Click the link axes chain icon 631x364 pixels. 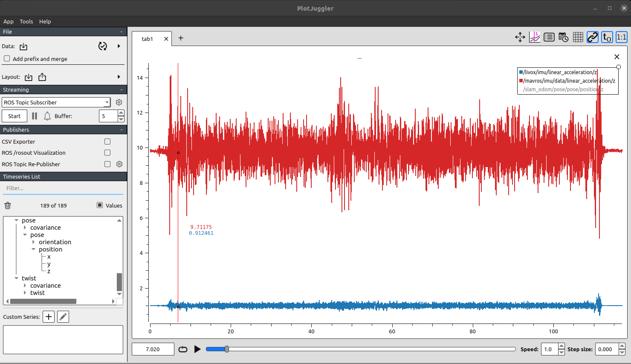[x=593, y=38]
